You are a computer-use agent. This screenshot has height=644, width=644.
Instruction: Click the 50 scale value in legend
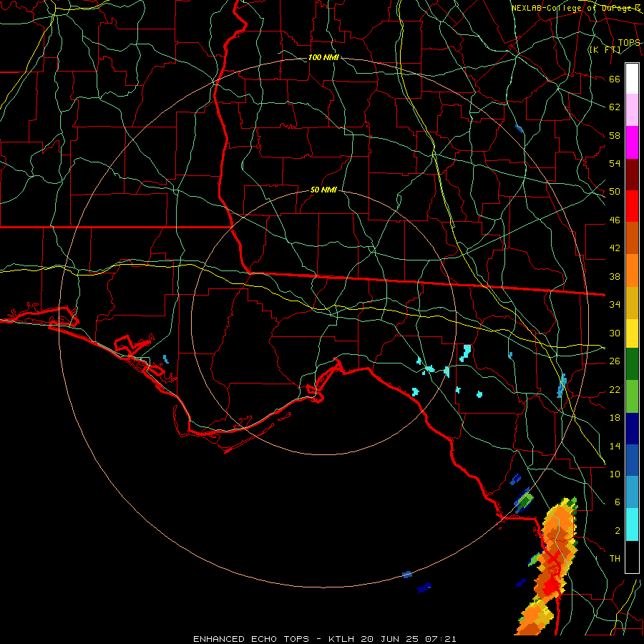click(x=615, y=192)
